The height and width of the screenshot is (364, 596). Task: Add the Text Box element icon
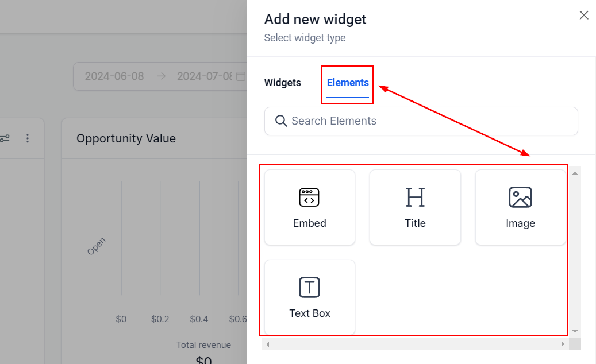pos(309,287)
